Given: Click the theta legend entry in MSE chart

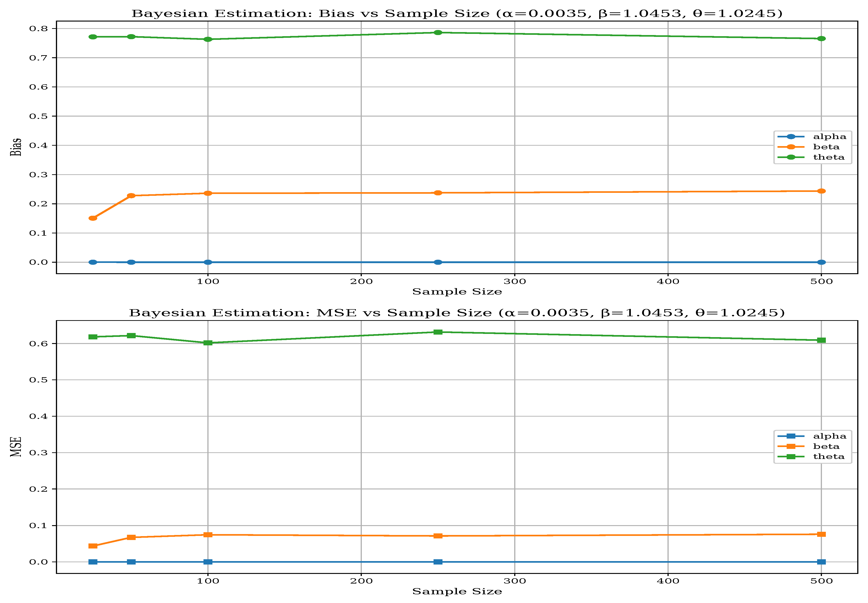Looking at the screenshot, I should 829,457.
